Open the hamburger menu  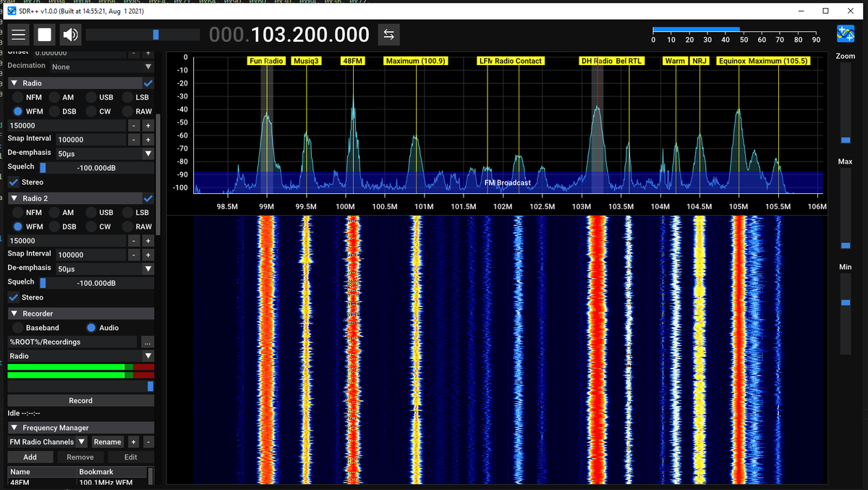pyautogui.click(x=19, y=33)
